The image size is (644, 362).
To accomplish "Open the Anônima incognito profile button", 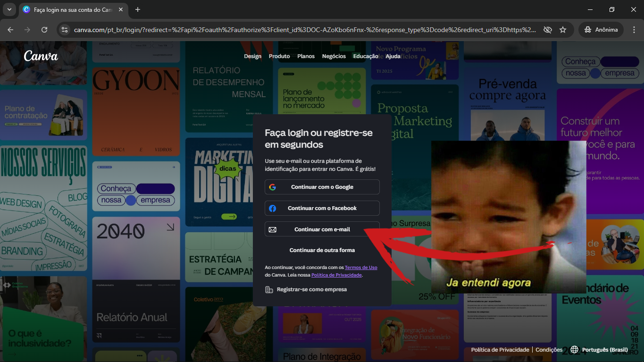I will (601, 30).
